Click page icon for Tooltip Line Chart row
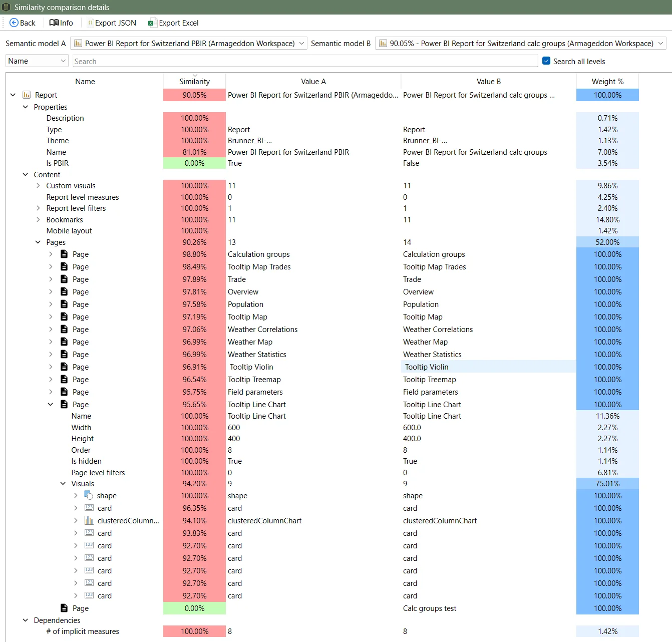 click(x=64, y=404)
